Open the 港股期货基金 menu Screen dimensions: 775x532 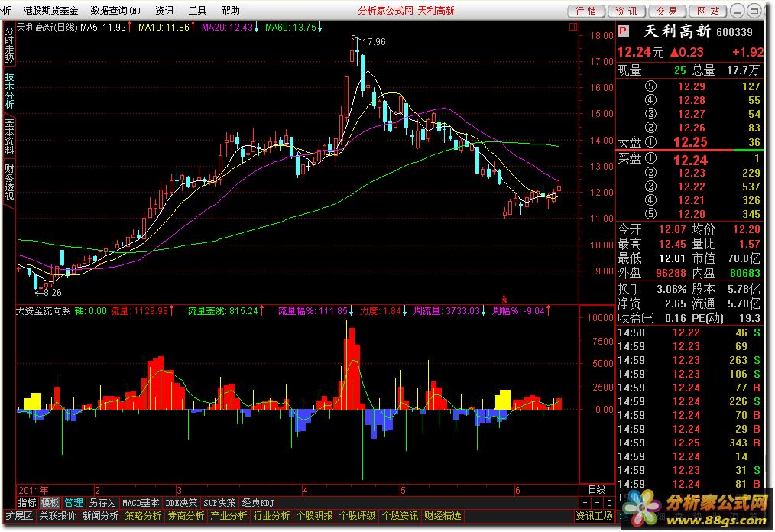coord(50,11)
